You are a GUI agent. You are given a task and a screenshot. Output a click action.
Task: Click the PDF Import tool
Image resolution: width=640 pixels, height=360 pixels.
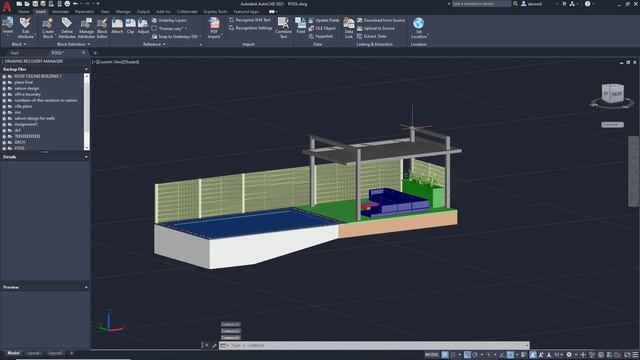(214, 28)
